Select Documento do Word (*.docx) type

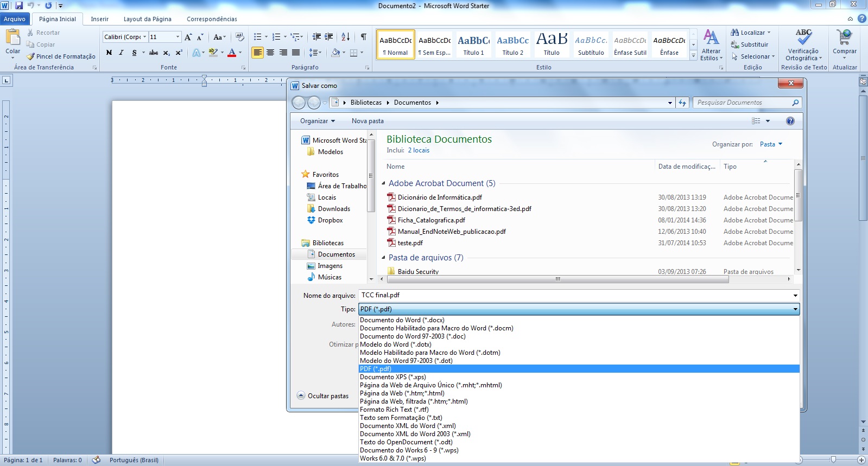coord(579,320)
